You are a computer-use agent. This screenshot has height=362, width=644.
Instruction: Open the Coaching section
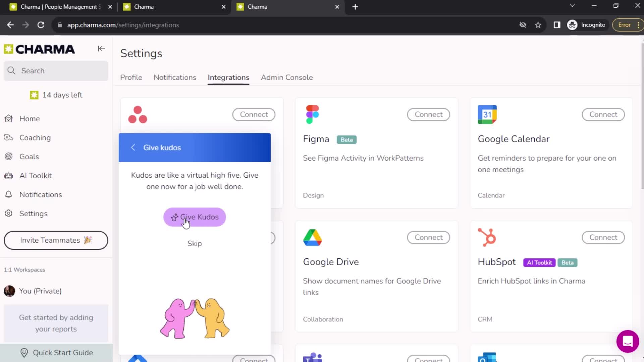35,137
